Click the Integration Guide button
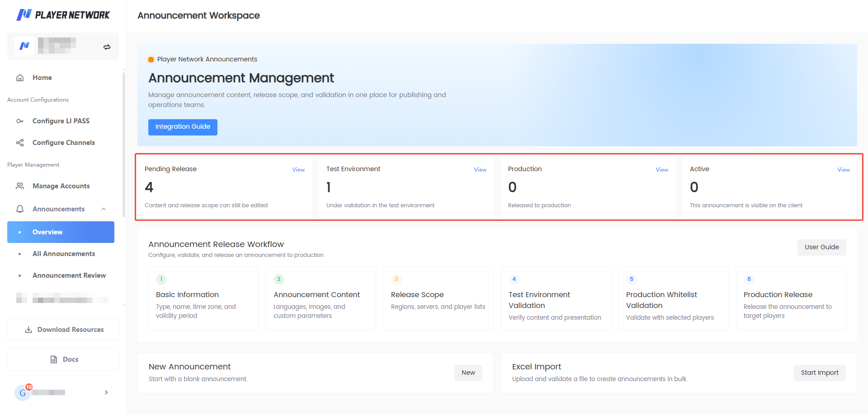Viewport: 868px width, 415px height. pos(183,127)
